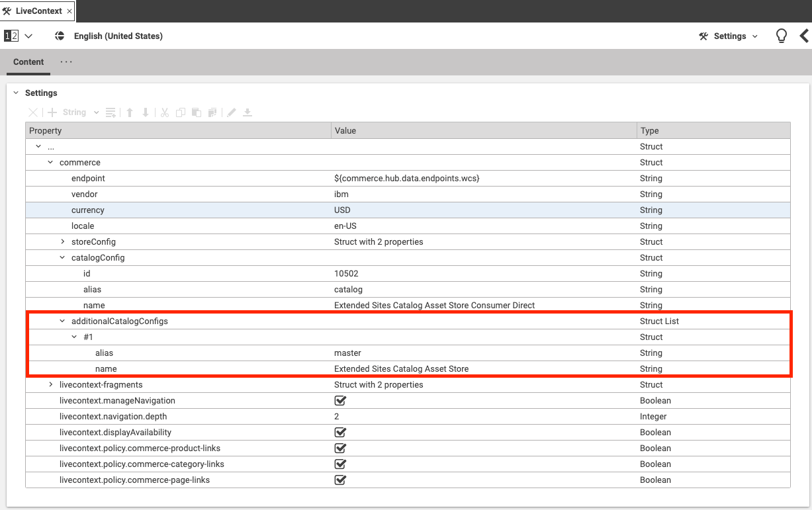Viewport: 812px width, 510px height.
Task: Select the currency USD value cell
Action: (x=483, y=210)
